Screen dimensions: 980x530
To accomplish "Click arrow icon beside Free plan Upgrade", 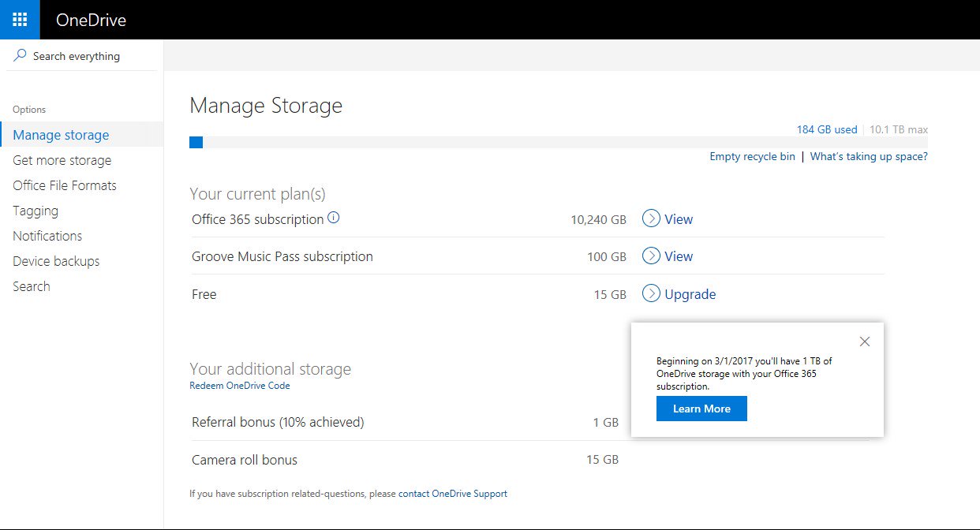I will pyautogui.click(x=651, y=293).
